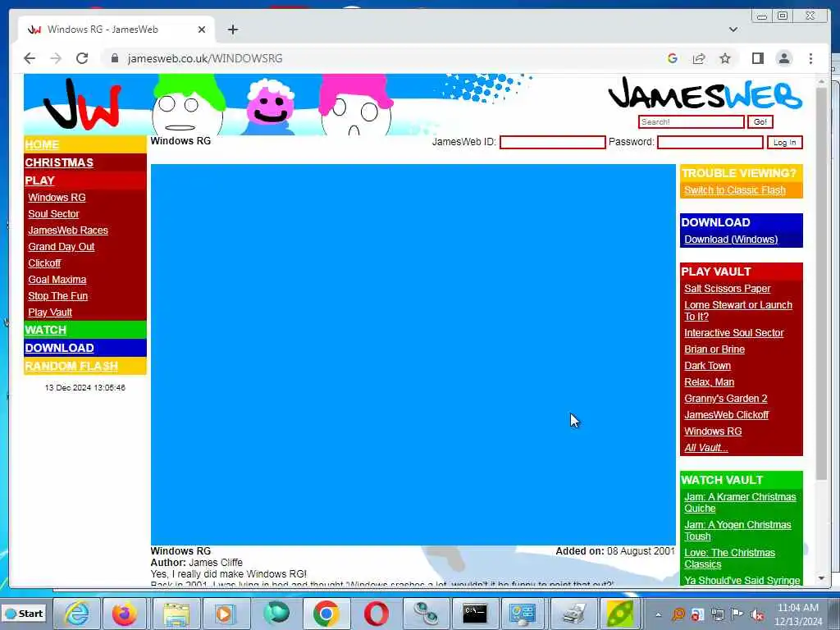Open the JamesWeb Races link
The height and width of the screenshot is (630, 840).
tap(68, 231)
